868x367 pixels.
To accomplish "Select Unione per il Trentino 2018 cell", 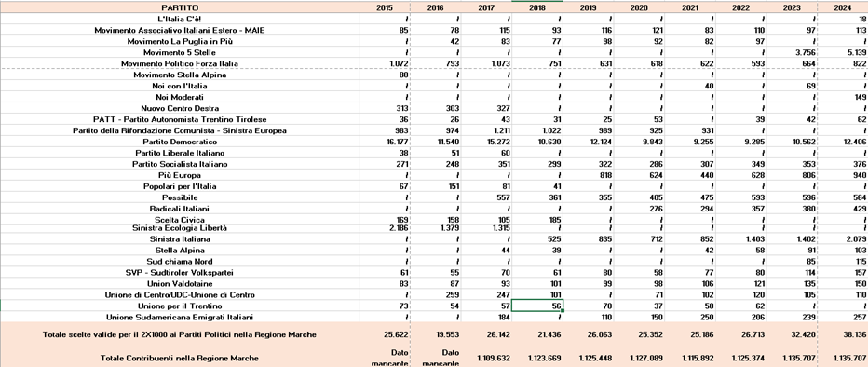I will tap(537, 306).
